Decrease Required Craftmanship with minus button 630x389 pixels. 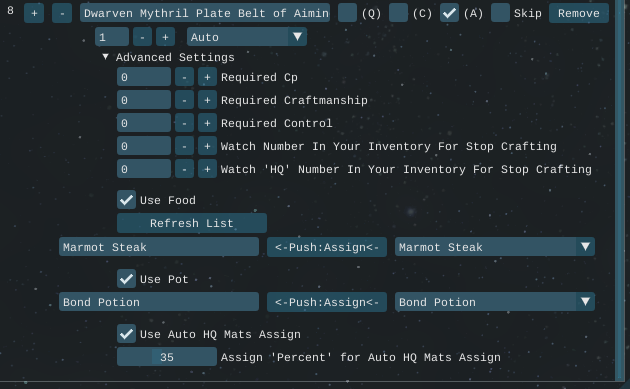click(184, 100)
